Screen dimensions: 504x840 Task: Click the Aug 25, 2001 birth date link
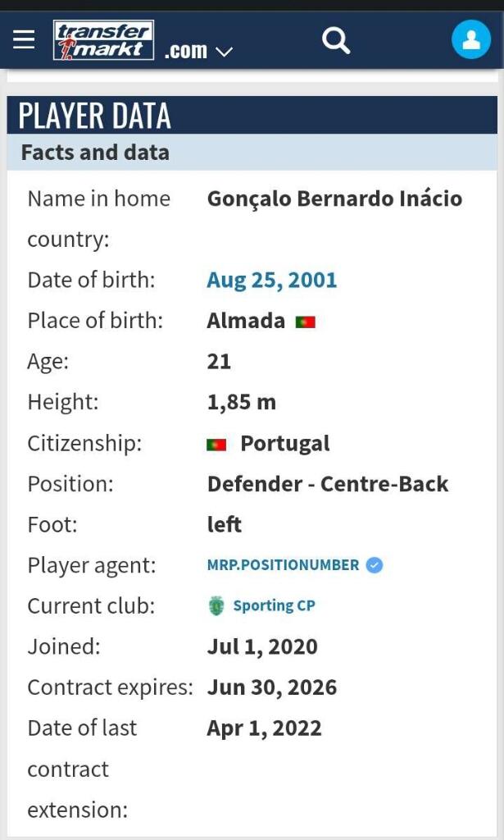[271, 280]
